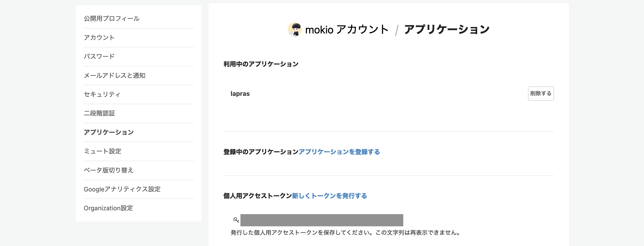Open Googleアナリティクス設定
The image size is (644, 246).
(x=122, y=189)
